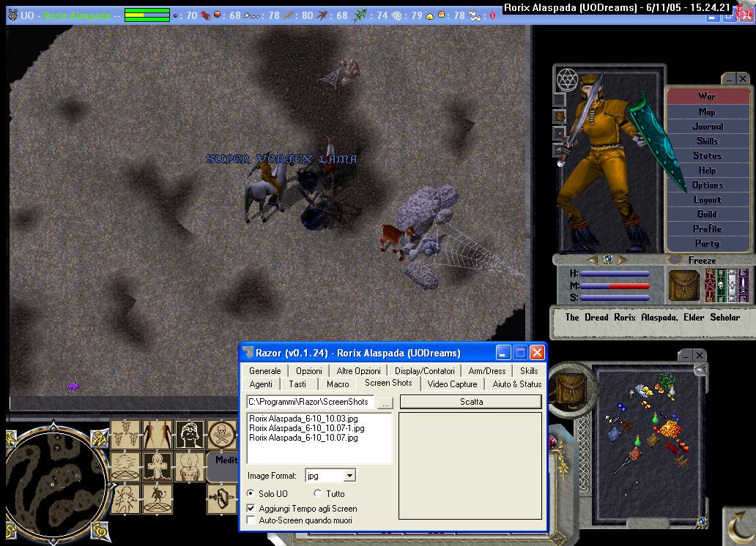Click the hexagram virtue emblem on paperdoll
Screen dimensions: 756x546
[568, 79]
